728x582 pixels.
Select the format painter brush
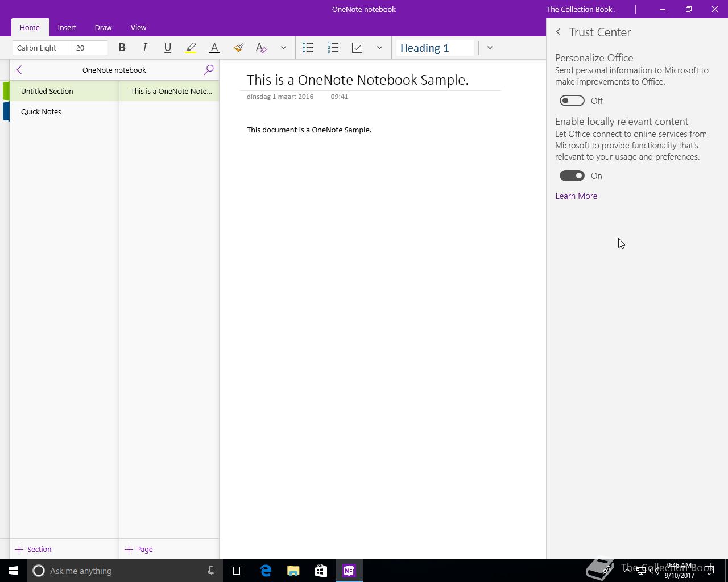click(x=238, y=48)
